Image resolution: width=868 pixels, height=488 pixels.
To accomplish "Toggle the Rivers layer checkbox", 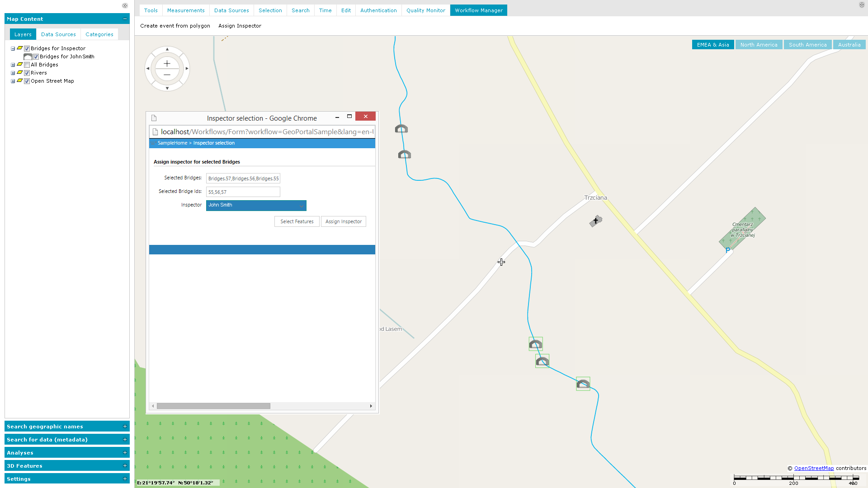I will [x=27, y=73].
